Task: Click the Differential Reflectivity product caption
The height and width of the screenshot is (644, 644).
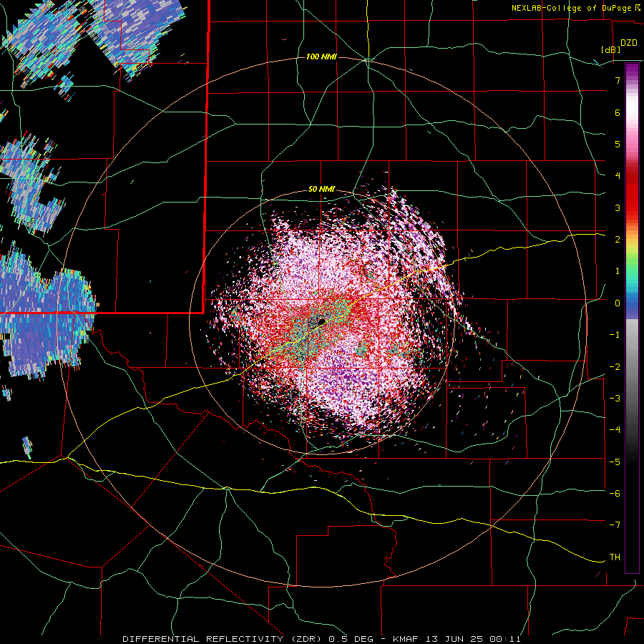Action: pos(321,639)
